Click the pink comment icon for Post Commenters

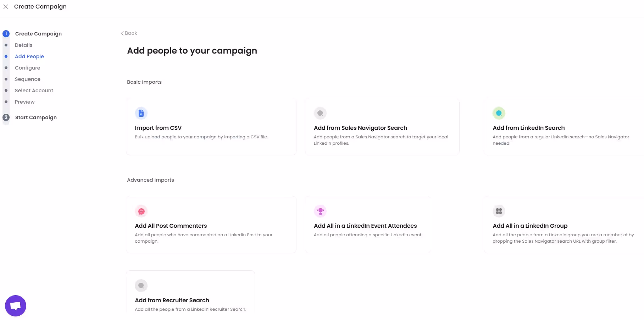[141, 211]
